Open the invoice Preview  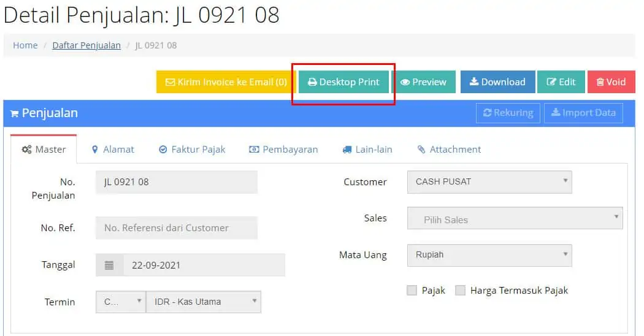(x=423, y=82)
